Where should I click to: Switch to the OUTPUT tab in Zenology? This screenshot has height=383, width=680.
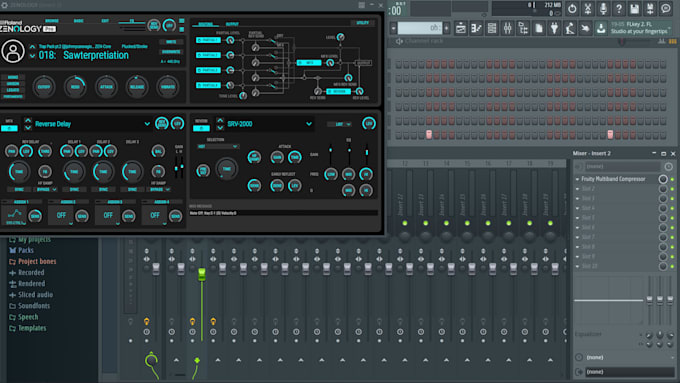tap(232, 24)
